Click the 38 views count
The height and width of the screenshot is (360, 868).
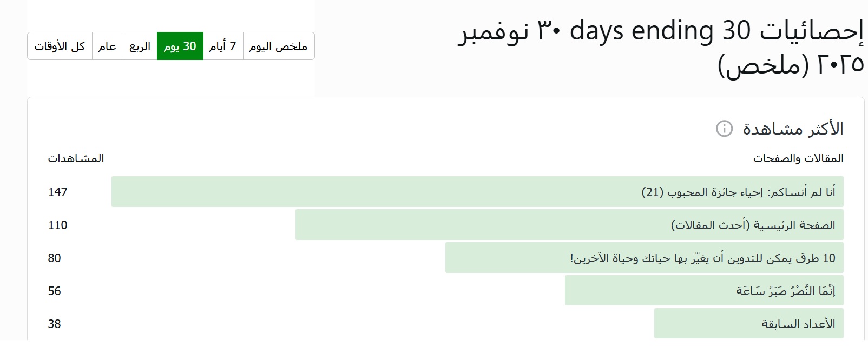click(x=54, y=324)
